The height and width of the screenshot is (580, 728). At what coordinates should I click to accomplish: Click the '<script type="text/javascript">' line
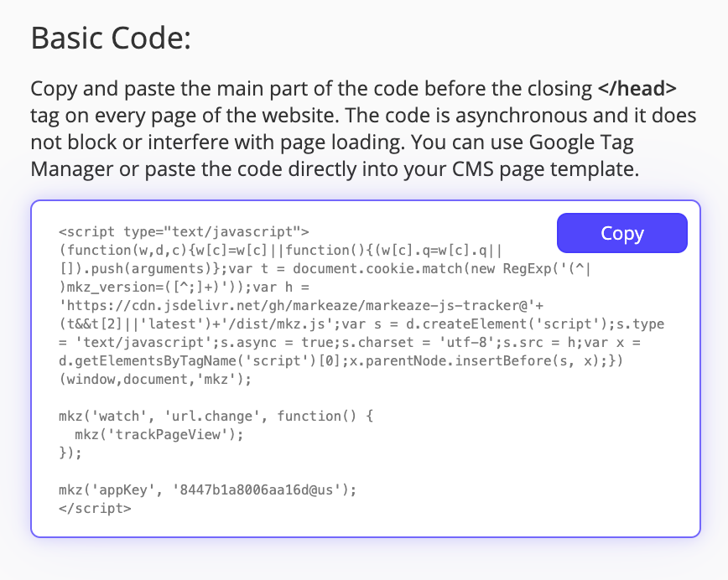tap(184, 231)
